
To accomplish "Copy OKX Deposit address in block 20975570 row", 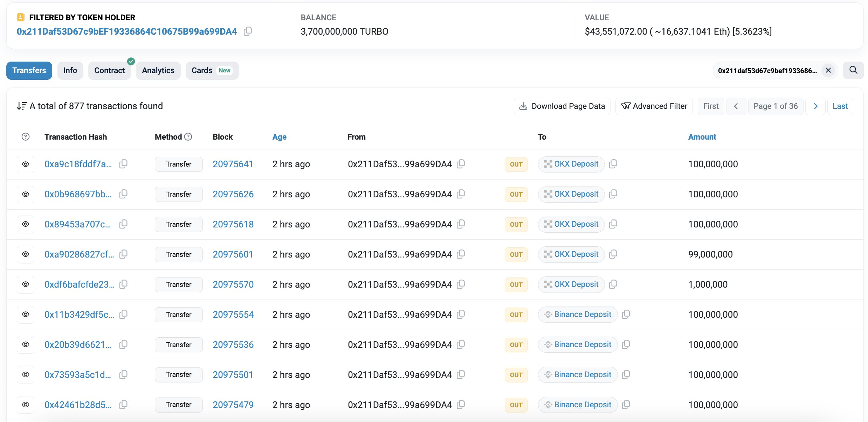I will [613, 284].
